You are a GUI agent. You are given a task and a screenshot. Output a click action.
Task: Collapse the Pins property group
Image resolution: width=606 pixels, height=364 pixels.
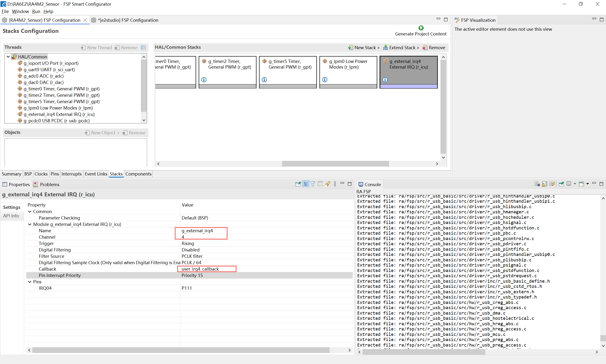click(30, 282)
